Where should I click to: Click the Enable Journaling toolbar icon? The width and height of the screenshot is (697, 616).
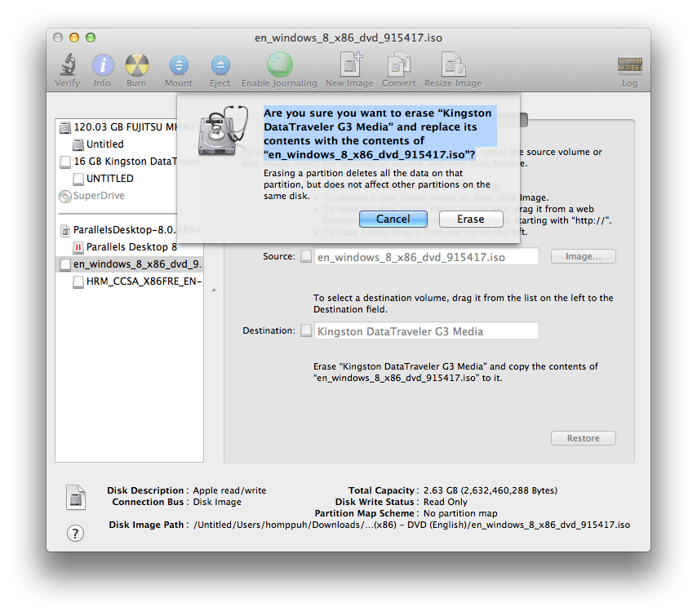pos(279,65)
